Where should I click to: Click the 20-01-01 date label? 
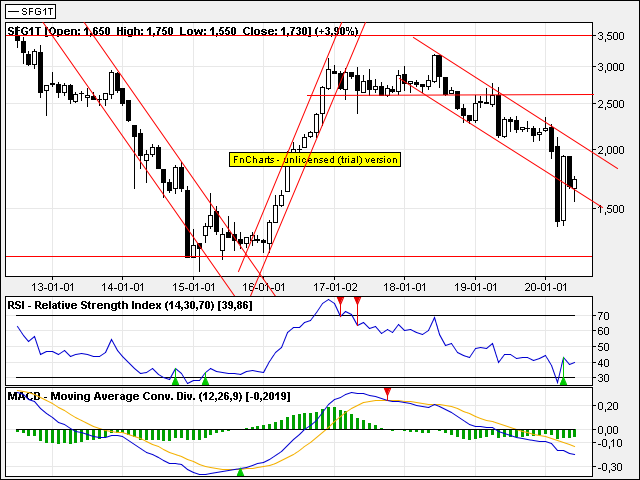click(x=546, y=287)
